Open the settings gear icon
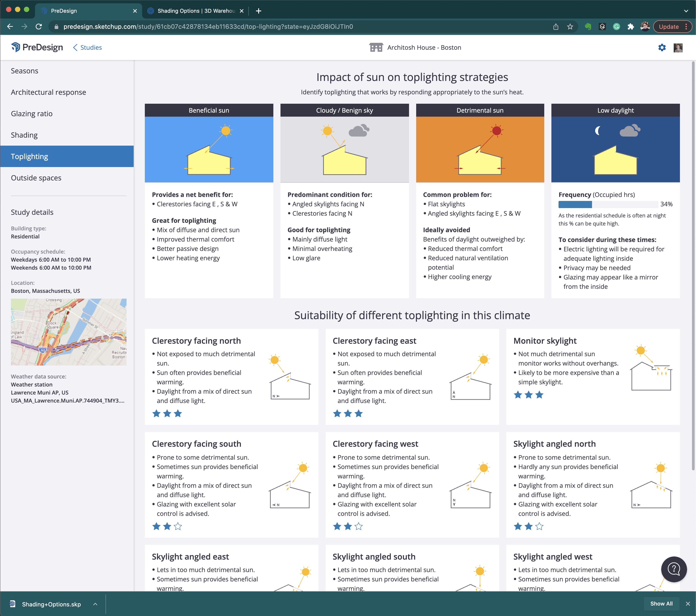Viewport: 696px width, 616px height. tap(662, 47)
